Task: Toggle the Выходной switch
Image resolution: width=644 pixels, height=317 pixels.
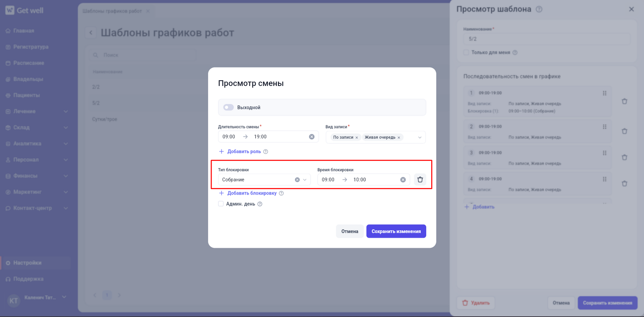Action: 228,107
